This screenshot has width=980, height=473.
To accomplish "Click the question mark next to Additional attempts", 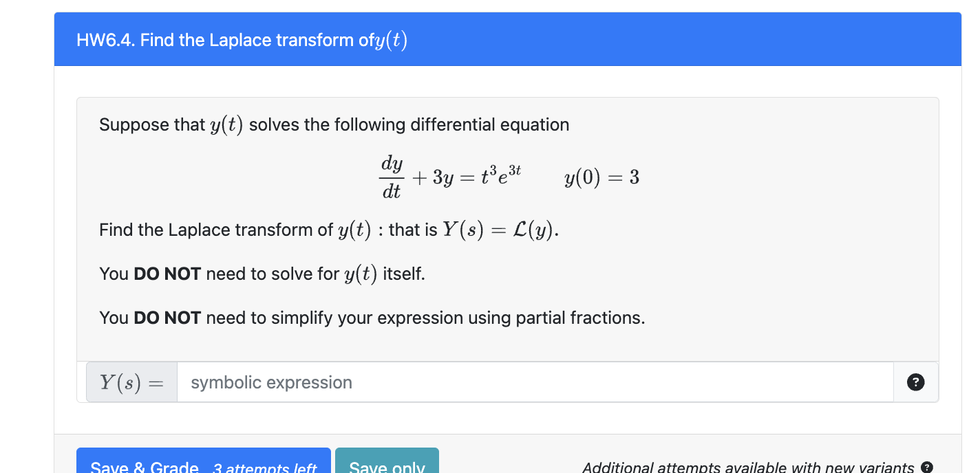I will point(926,466).
